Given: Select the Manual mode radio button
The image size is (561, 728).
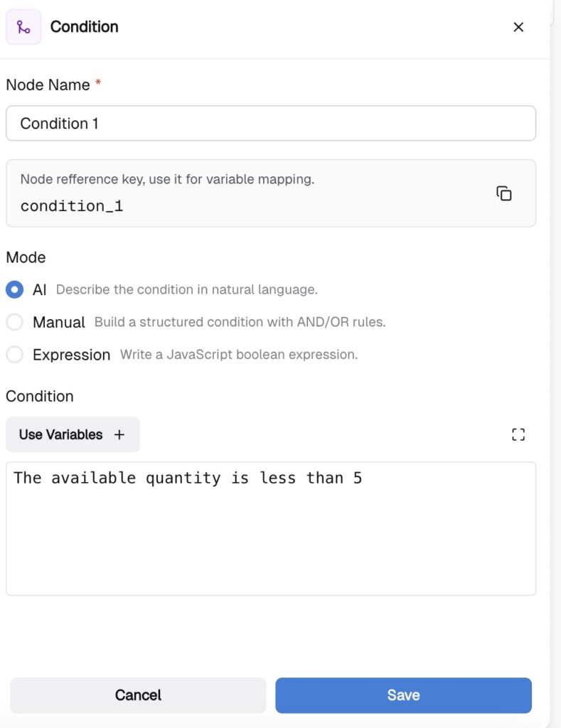Looking at the screenshot, I should click(x=14, y=322).
